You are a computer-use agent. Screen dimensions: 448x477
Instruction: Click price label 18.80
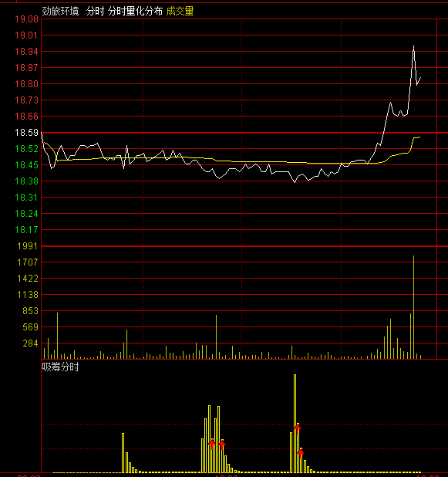coord(27,84)
